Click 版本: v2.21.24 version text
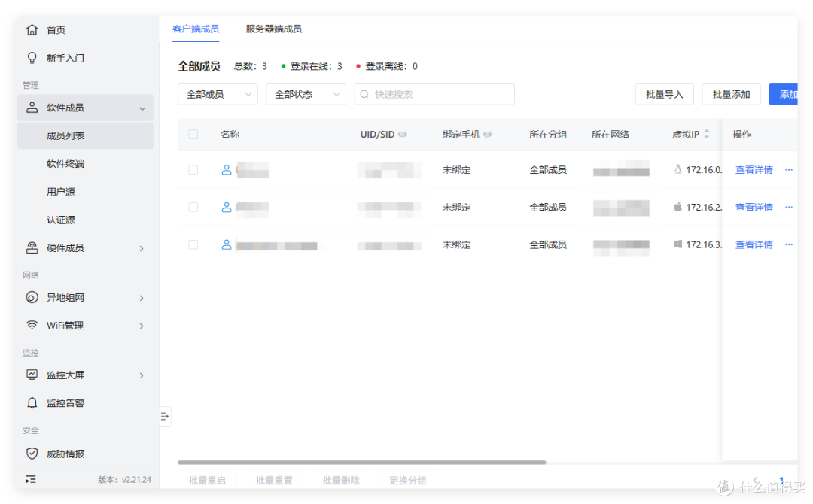 pyautogui.click(x=124, y=480)
